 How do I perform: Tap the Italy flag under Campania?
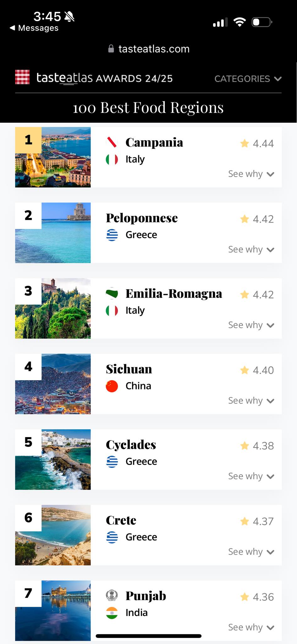point(112,159)
